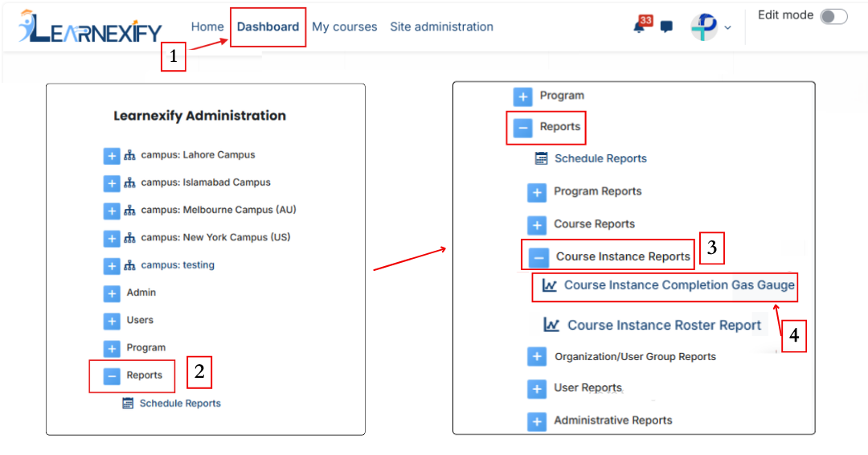Open Site administration in the navigation bar
Screen dimensions: 868x455
[x=441, y=27]
